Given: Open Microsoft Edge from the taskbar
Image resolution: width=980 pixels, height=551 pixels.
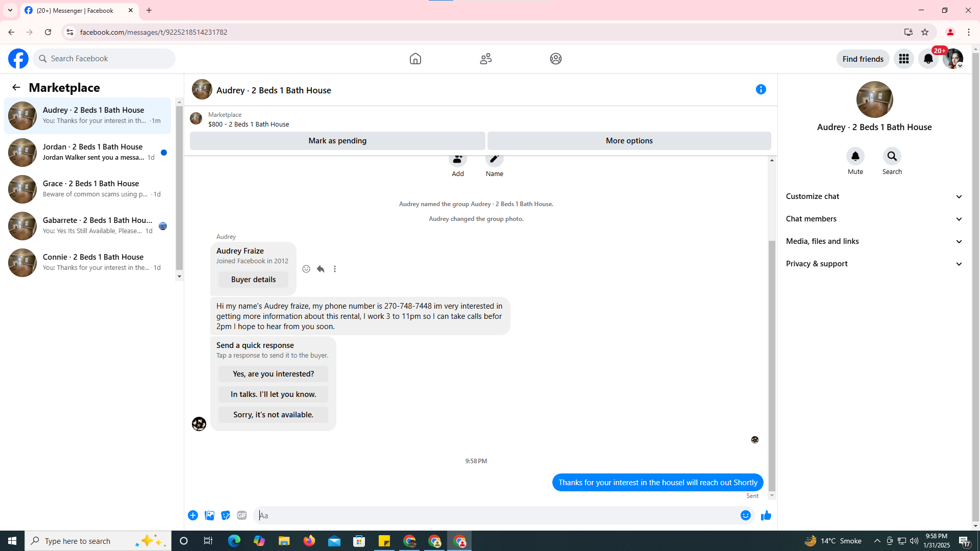Looking at the screenshot, I should 234,541.
